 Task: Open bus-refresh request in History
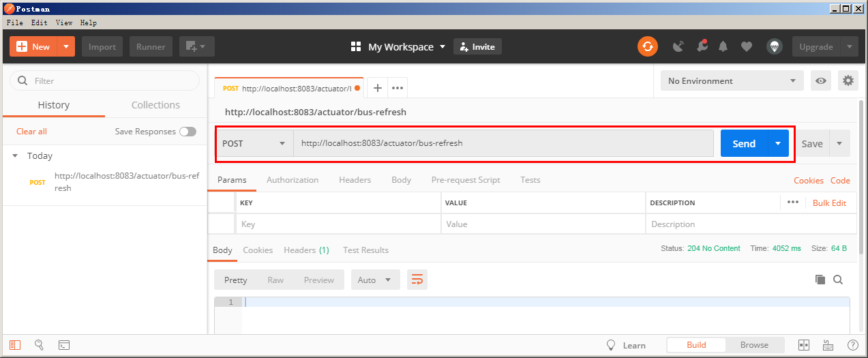click(127, 181)
